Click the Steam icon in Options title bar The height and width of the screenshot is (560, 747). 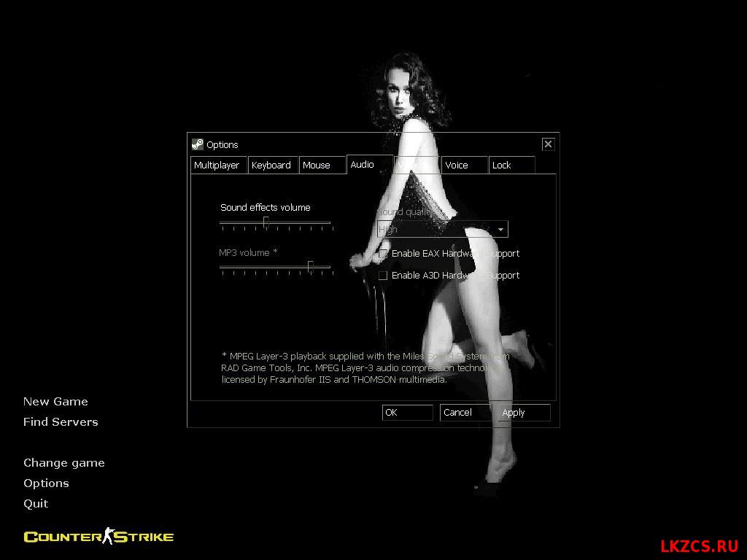[197, 144]
